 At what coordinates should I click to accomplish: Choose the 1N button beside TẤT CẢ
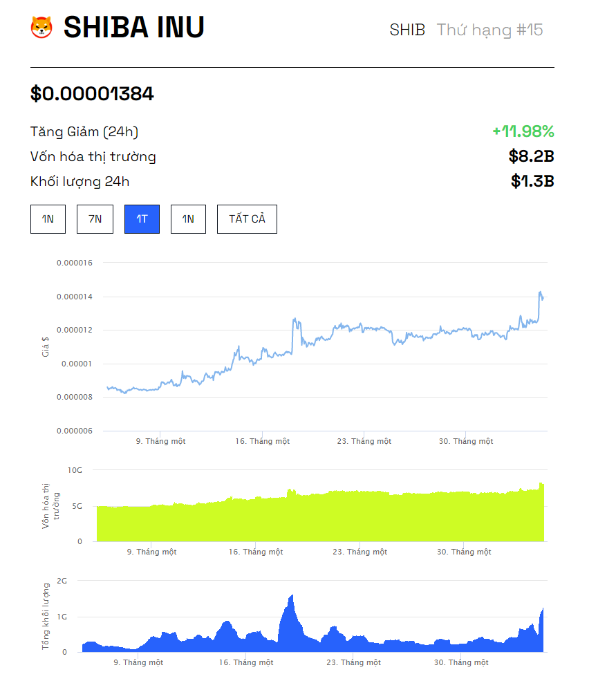coord(188,219)
